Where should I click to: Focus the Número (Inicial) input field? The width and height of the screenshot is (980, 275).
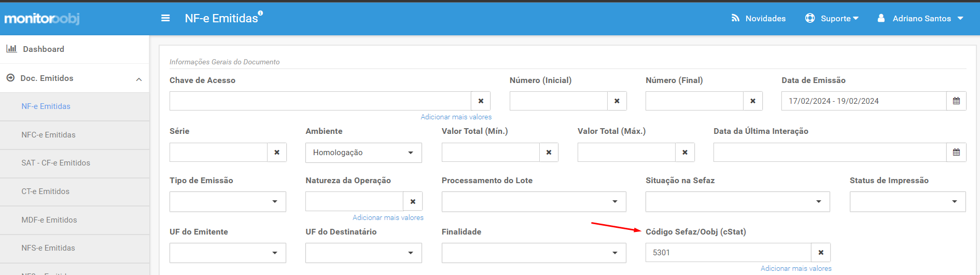pyautogui.click(x=558, y=101)
